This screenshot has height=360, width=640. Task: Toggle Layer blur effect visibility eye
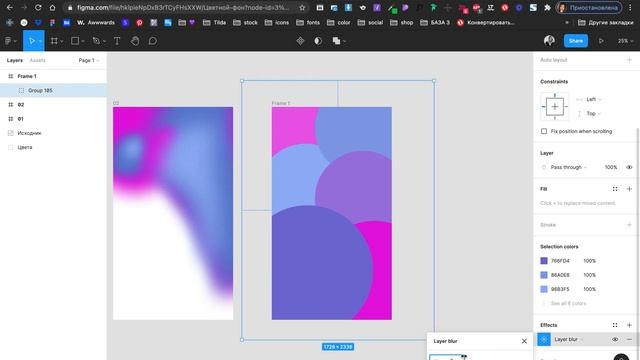pyautogui.click(x=615, y=340)
